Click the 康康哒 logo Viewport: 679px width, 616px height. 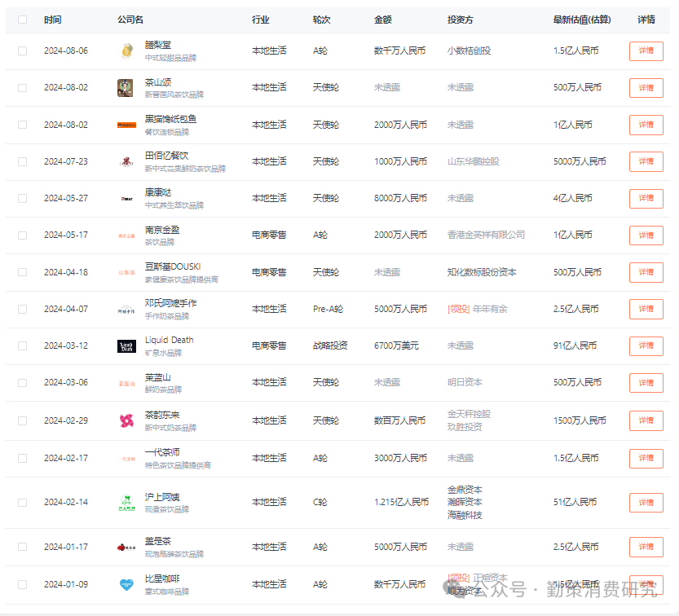(126, 199)
